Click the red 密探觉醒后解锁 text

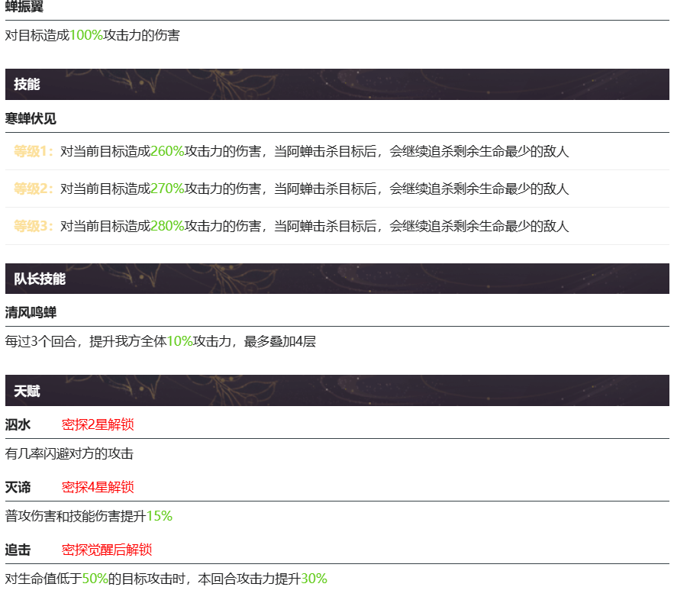coord(107,550)
